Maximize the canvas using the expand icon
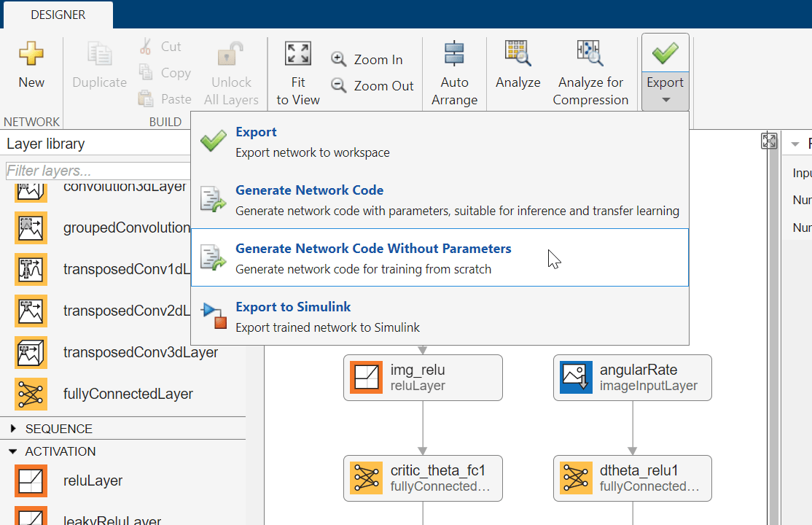Image resolution: width=812 pixels, height=525 pixels. (769, 141)
